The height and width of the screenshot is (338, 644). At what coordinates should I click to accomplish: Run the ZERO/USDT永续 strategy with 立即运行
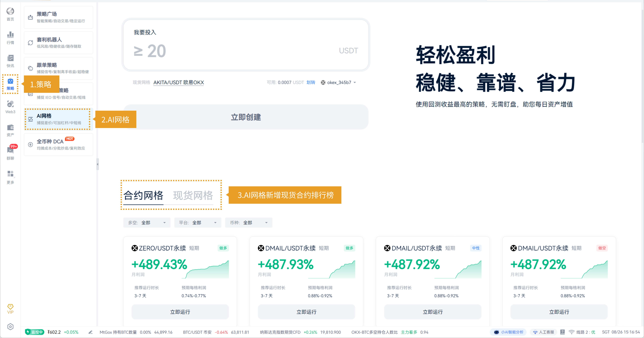[180, 312]
